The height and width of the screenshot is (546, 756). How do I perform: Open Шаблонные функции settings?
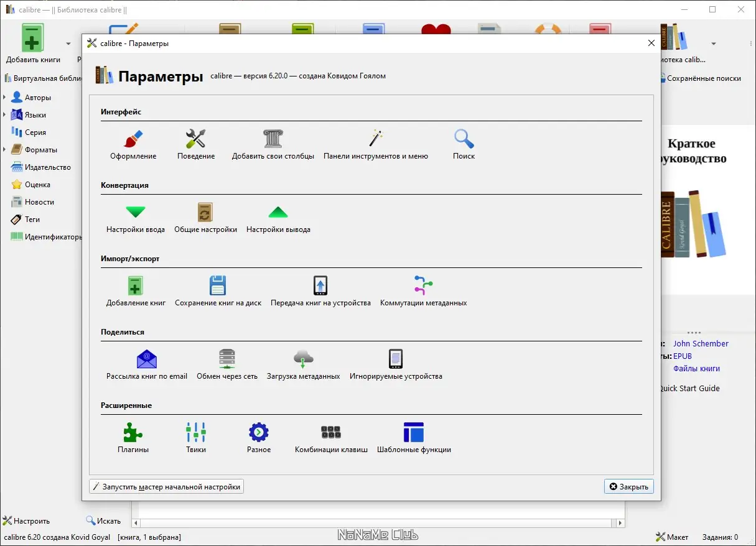click(x=414, y=438)
